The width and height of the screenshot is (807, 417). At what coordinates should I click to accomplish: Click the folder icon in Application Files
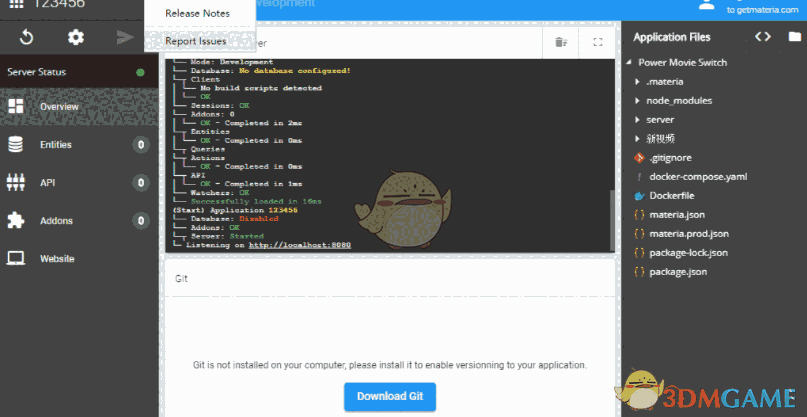[795, 37]
